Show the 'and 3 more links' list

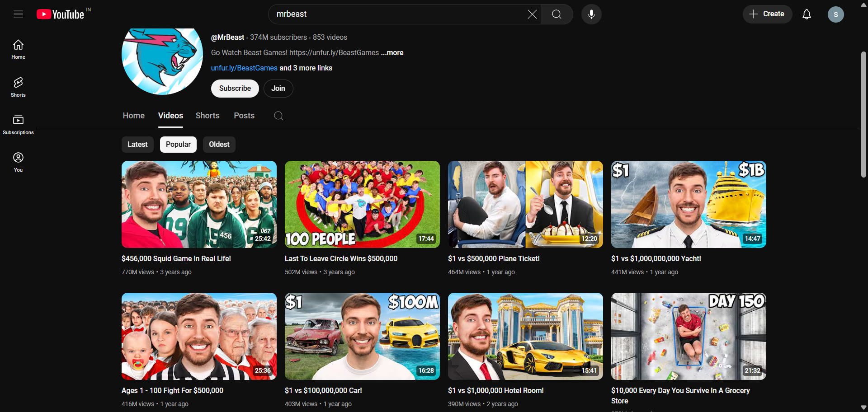coord(306,68)
